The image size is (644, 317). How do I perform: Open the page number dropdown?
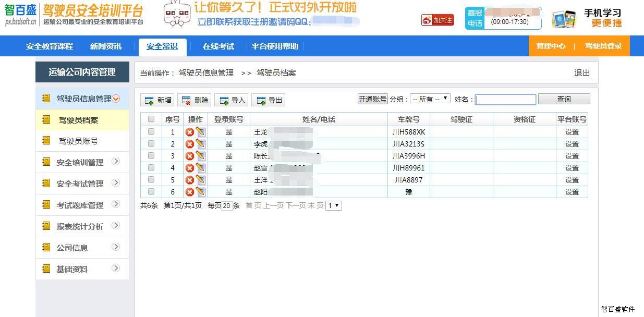(x=333, y=205)
